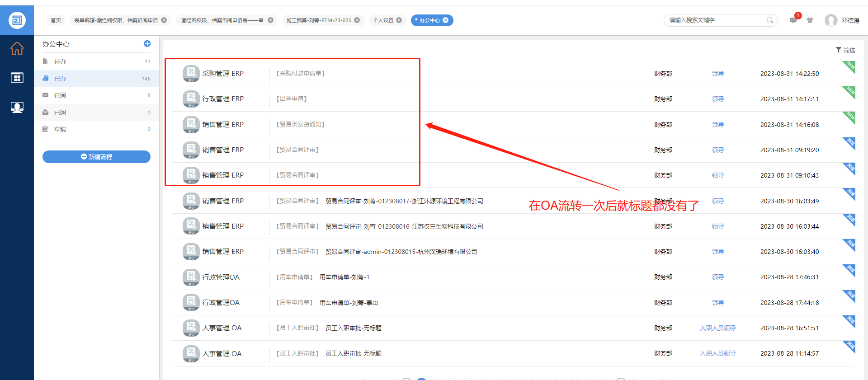Click the plus icon beside 办公中心
This screenshot has height=380, width=868.
[147, 44]
